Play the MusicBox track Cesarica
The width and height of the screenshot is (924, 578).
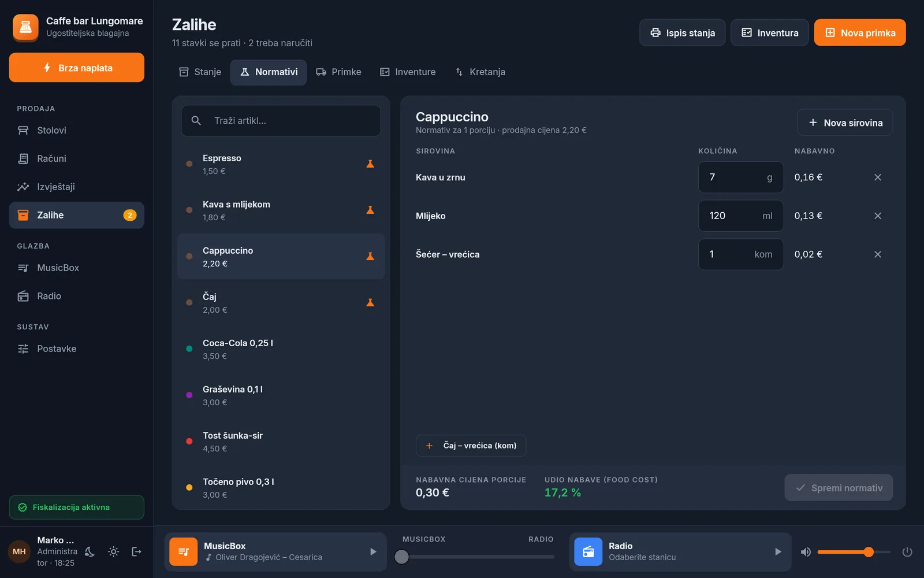(373, 552)
